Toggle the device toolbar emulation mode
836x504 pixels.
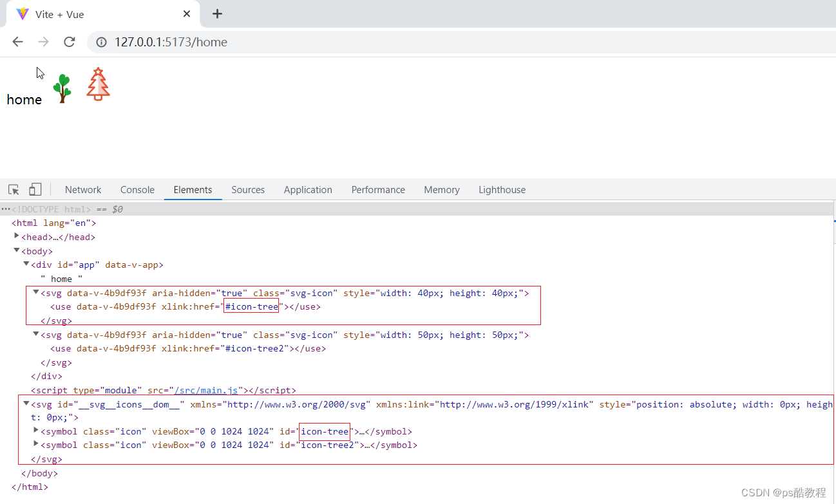click(35, 189)
